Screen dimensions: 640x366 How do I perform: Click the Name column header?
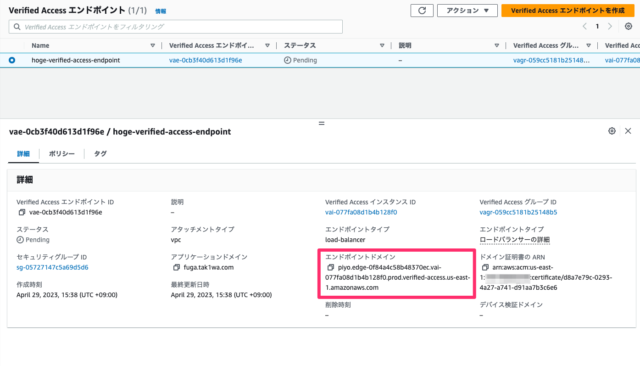click(x=40, y=45)
